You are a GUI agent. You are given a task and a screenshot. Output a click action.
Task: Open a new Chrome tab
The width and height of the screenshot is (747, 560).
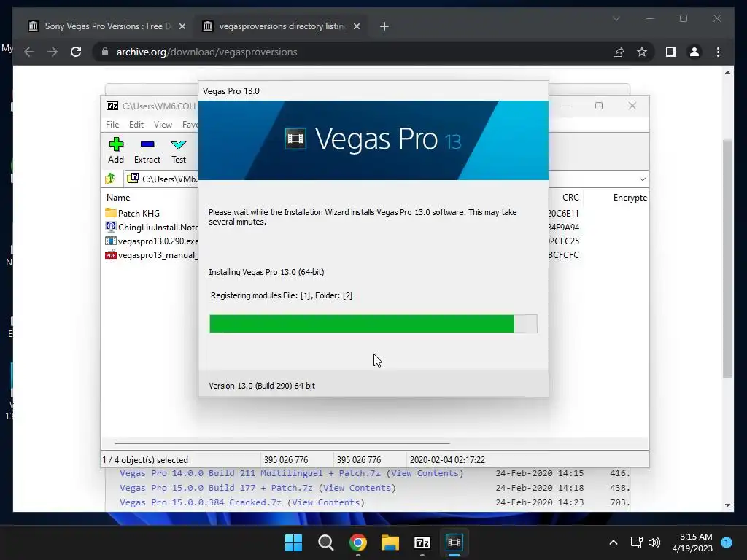[384, 26]
